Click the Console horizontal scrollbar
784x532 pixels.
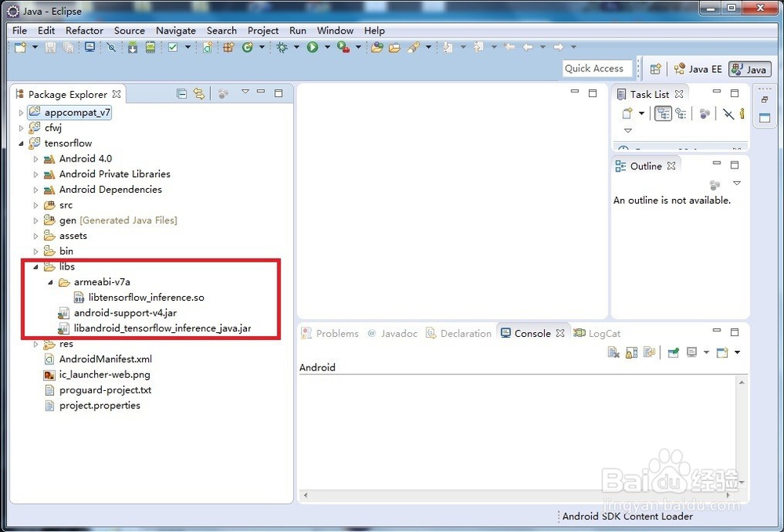(516, 495)
